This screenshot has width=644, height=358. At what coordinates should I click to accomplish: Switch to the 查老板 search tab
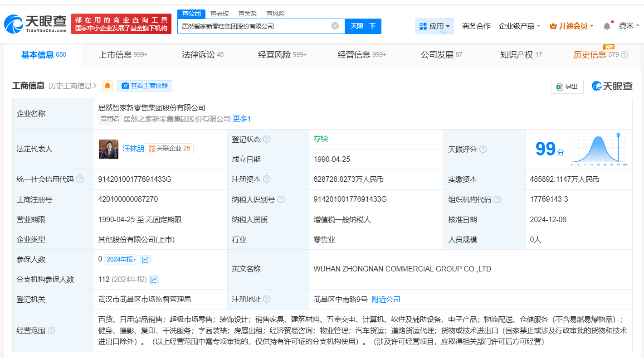pyautogui.click(x=220, y=14)
